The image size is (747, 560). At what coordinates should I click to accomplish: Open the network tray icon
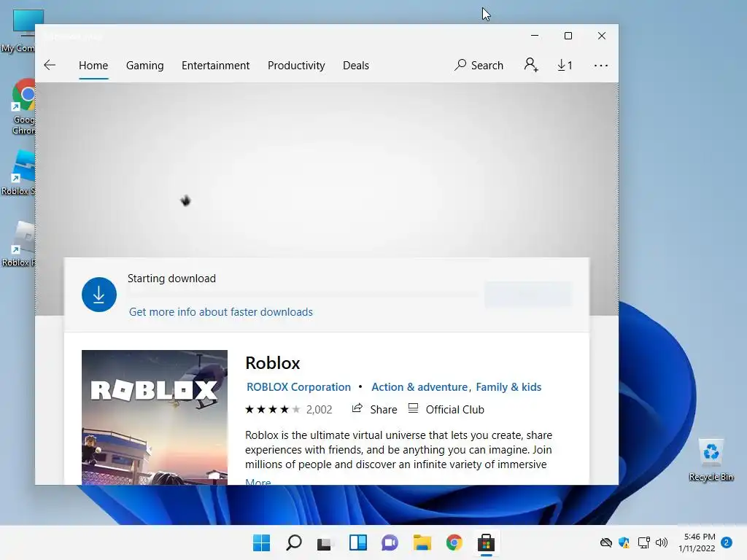pyautogui.click(x=643, y=542)
